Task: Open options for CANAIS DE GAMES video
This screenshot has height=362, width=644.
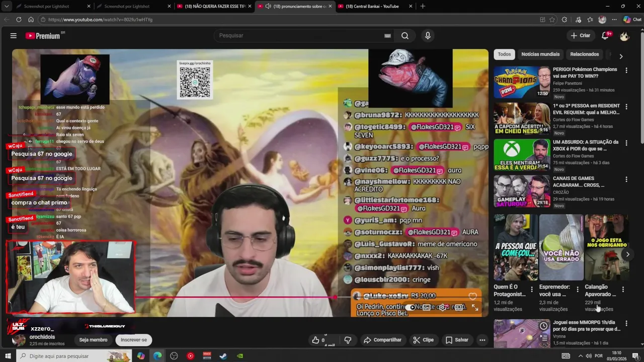Action: pyautogui.click(x=626, y=179)
